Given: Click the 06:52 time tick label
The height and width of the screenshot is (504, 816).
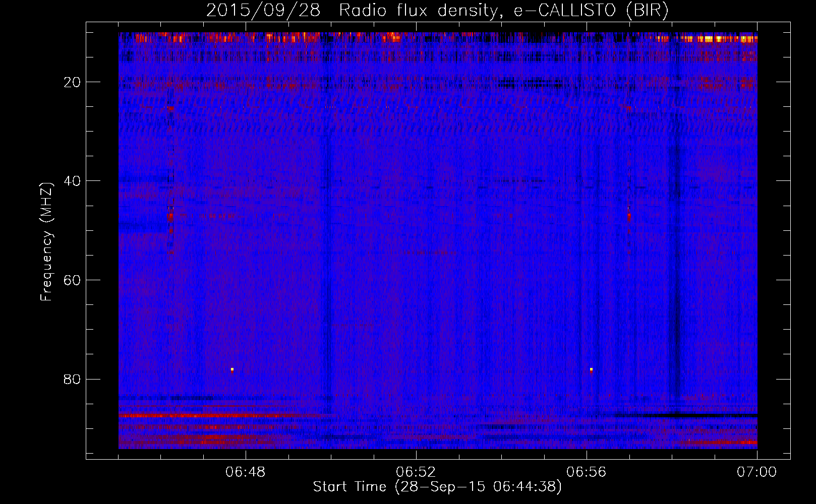Looking at the screenshot, I should [416, 472].
